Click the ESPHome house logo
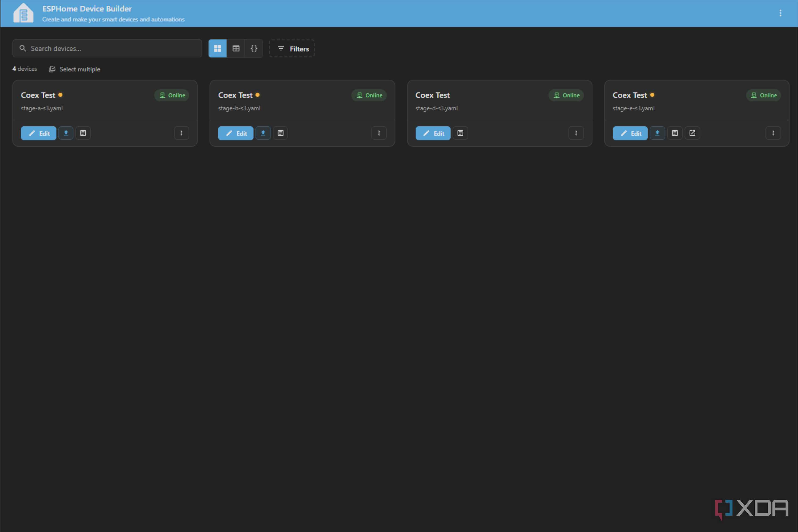The width and height of the screenshot is (798, 532). click(23, 13)
